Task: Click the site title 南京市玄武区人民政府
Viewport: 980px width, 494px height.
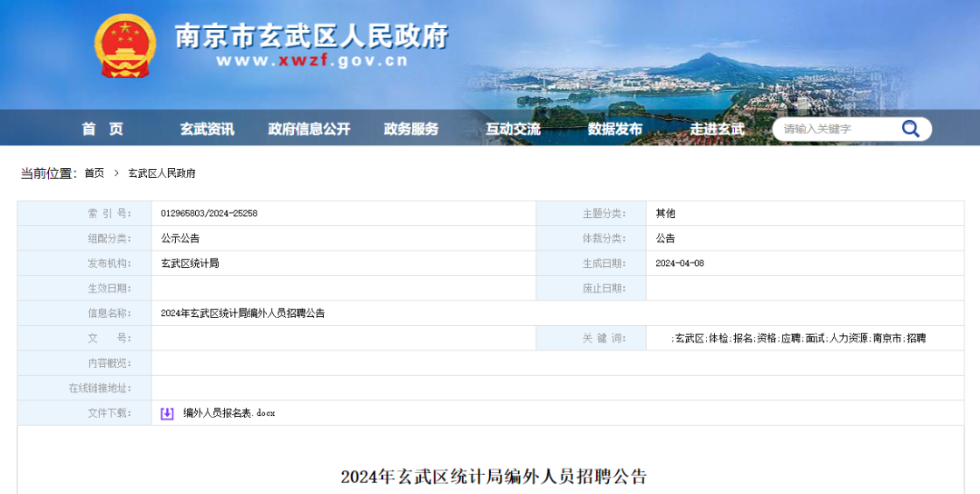Action: pos(311,35)
